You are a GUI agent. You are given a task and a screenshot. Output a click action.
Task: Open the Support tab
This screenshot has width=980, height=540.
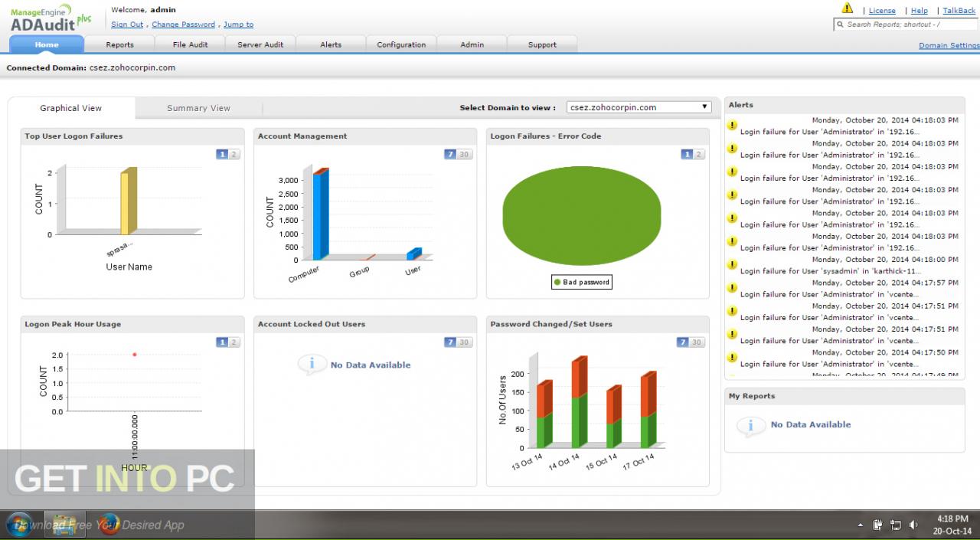coord(542,44)
